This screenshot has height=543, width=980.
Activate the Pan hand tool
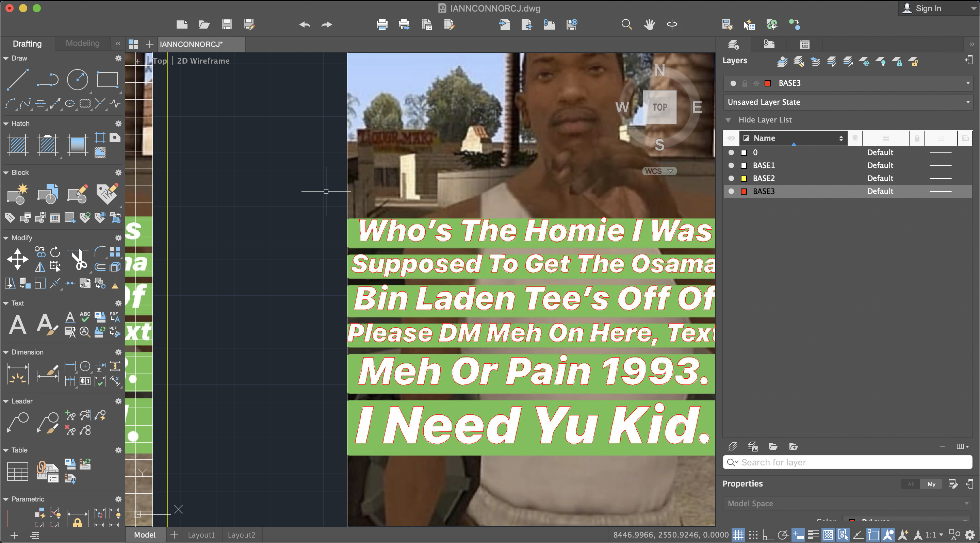click(649, 25)
